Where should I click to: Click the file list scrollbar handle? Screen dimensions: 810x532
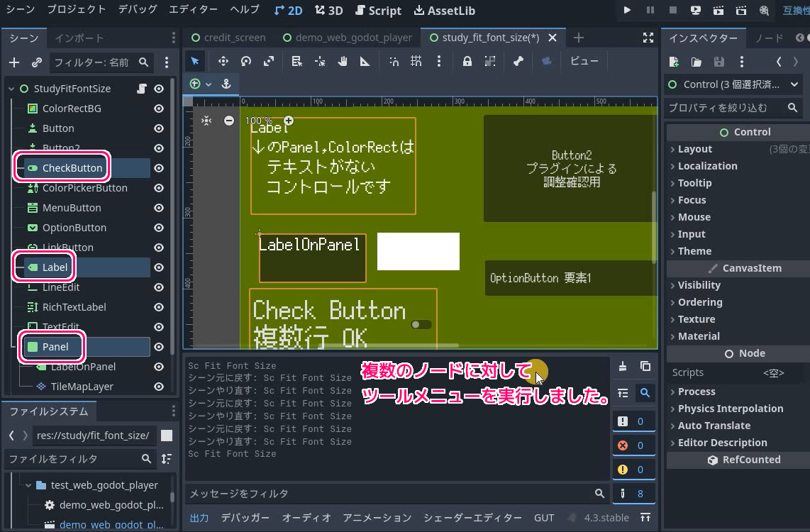tap(172, 497)
